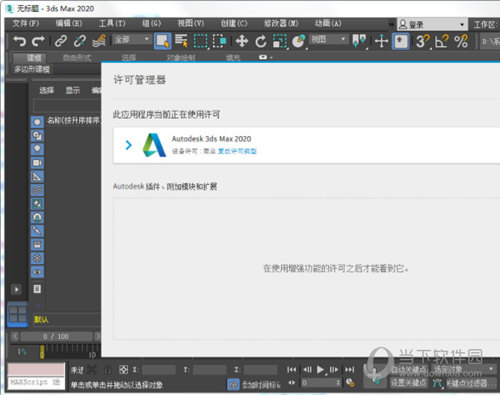Activate the Select and Move tool
This screenshot has height=395, width=500.
[242, 41]
